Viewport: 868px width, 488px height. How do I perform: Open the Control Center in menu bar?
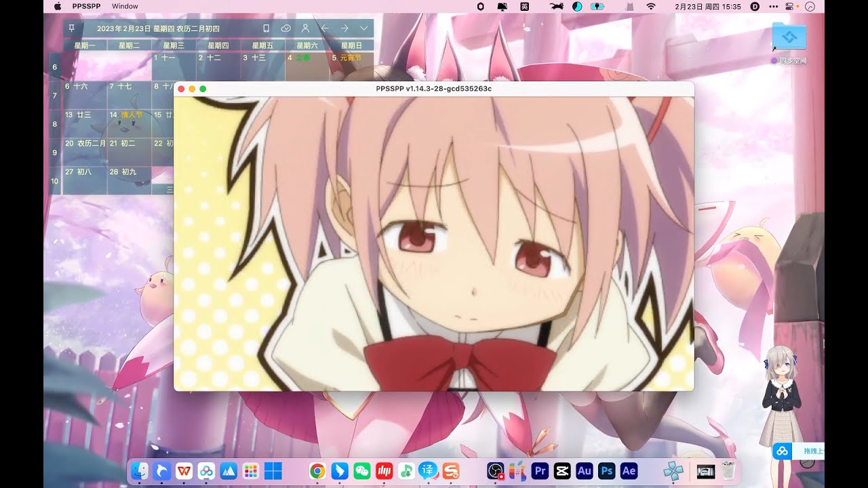point(789,6)
